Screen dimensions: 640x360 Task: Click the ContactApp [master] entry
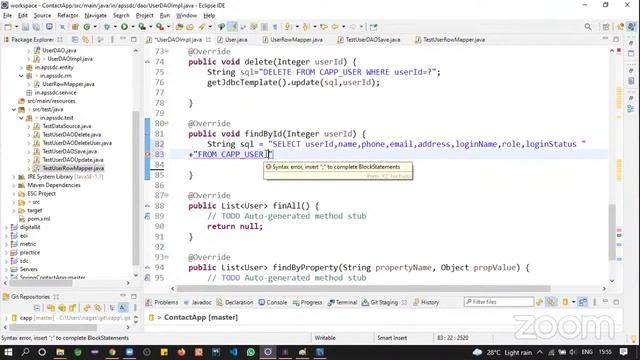coord(200,318)
